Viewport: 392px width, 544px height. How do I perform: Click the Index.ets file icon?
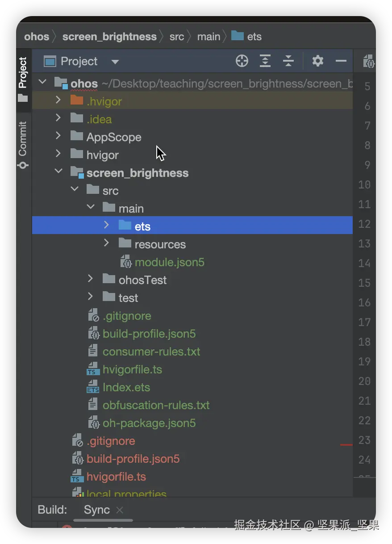(x=93, y=387)
